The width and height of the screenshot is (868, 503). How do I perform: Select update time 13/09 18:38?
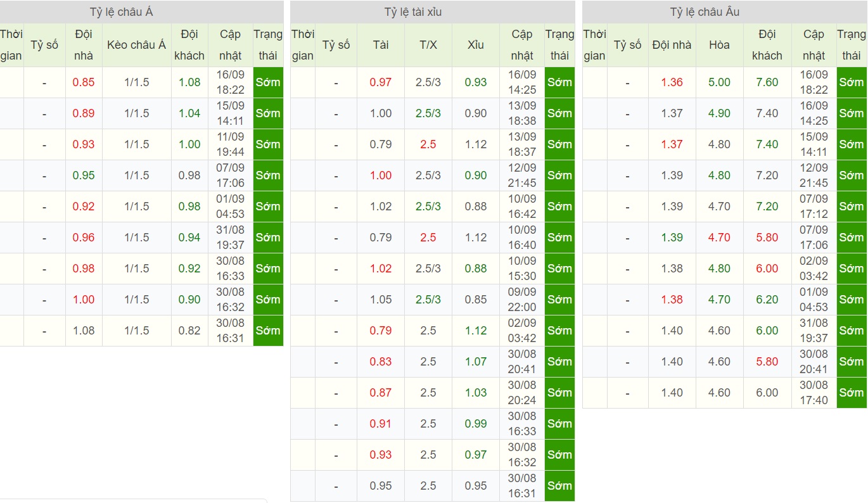[x=522, y=113]
